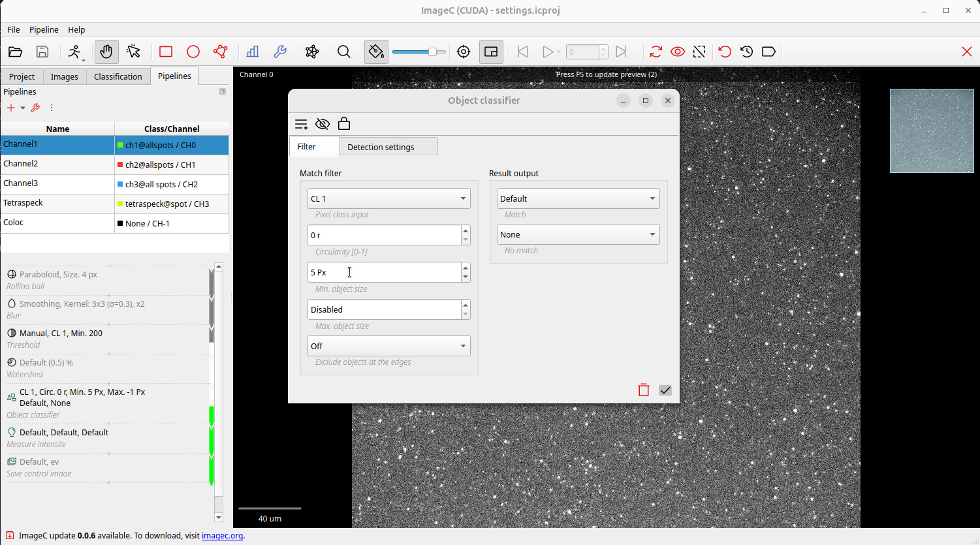The height and width of the screenshot is (545, 980).
Task: Toggle the crossed-eye visibility icon in dialog
Action: tap(323, 124)
